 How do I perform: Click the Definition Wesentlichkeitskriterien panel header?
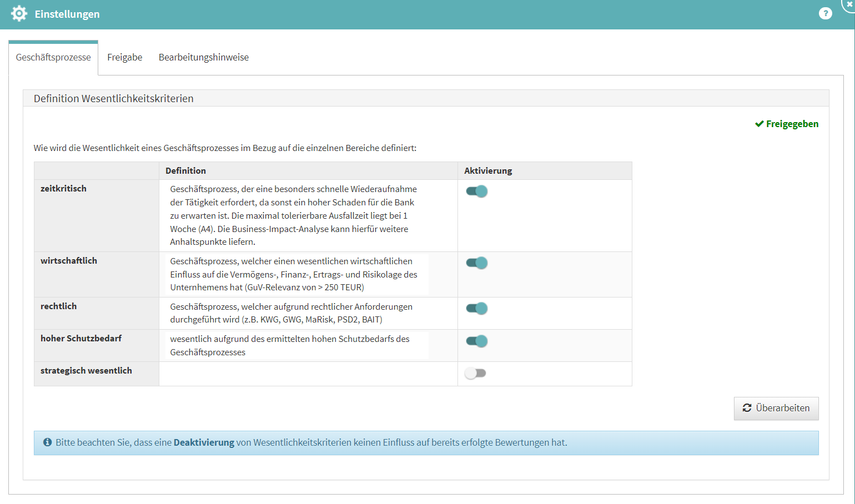pyautogui.click(x=114, y=99)
